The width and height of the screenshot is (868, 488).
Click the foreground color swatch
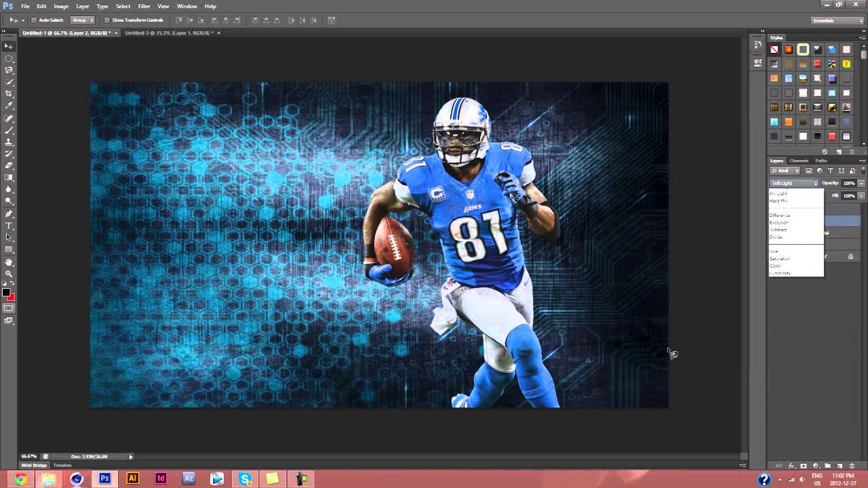click(7, 293)
